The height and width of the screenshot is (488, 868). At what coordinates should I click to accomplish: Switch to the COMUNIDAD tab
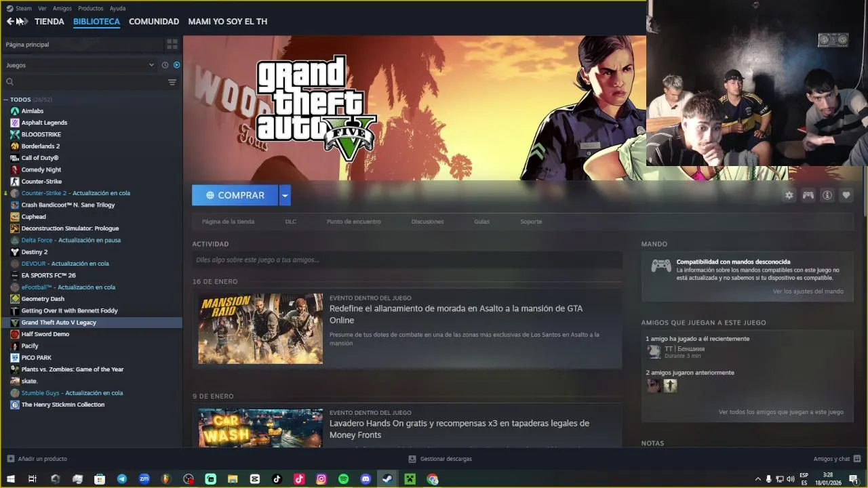154,22
